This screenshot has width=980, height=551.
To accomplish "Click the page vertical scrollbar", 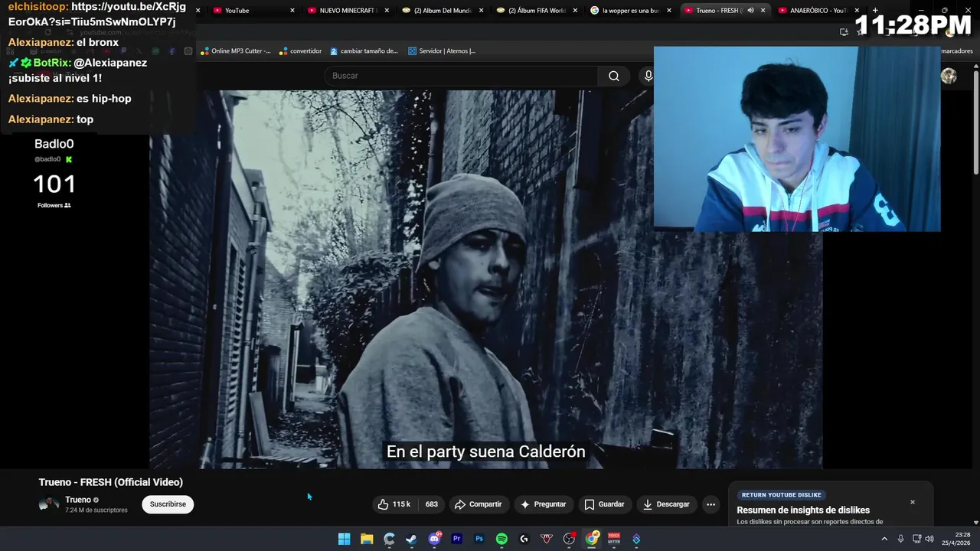I will pos(975,122).
